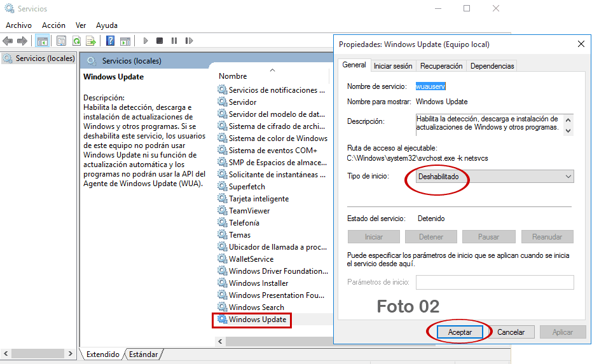Open the Tipo de inicio dropdown
592x364 pixels.
point(495,177)
